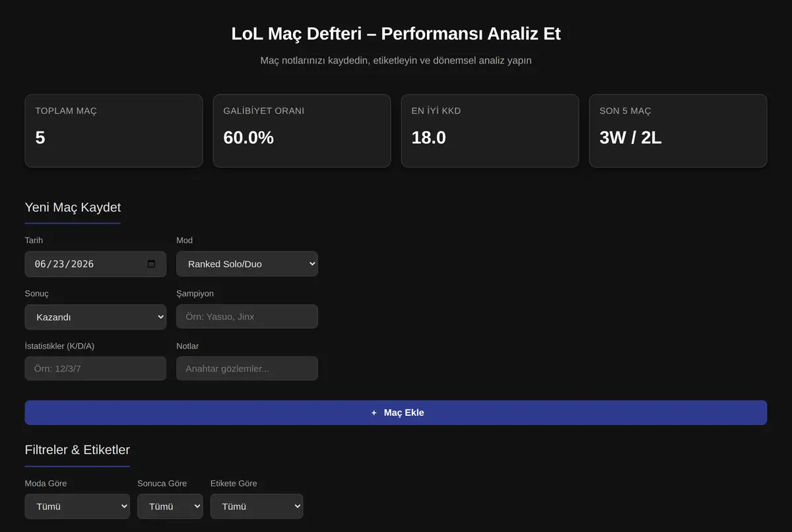Click the subtitle beginning Maç notlarınızı kaydedin

point(396,60)
